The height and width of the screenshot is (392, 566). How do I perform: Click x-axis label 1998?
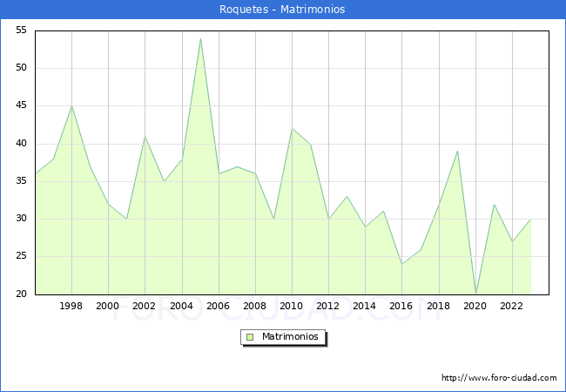(x=71, y=306)
